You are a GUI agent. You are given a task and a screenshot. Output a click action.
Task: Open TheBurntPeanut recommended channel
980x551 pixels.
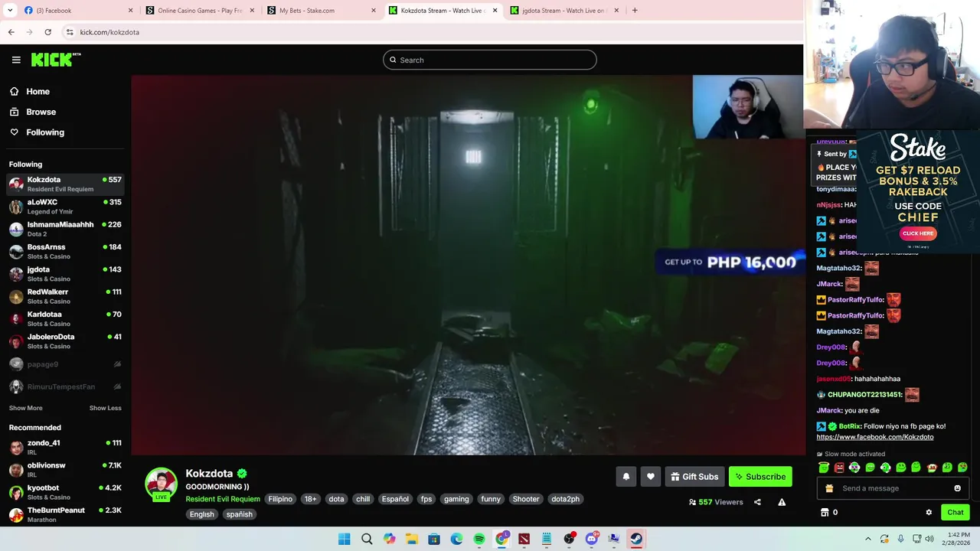[x=65, y=514]
